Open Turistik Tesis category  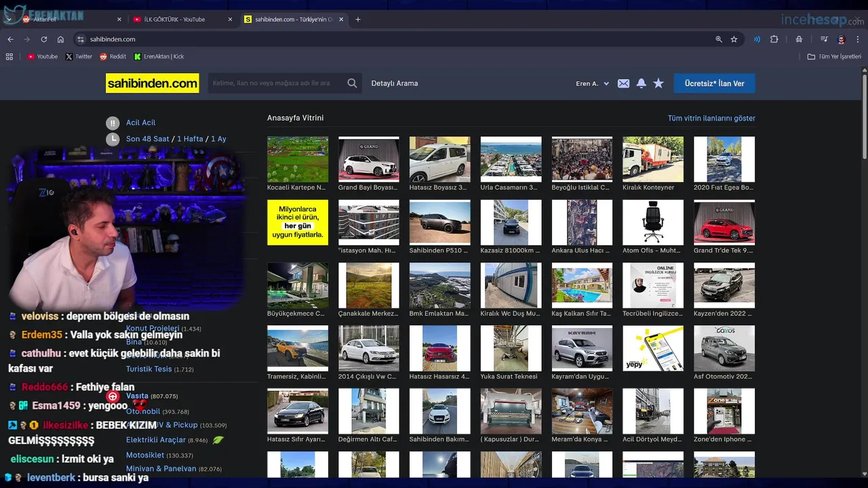click(x=149, y=369)
